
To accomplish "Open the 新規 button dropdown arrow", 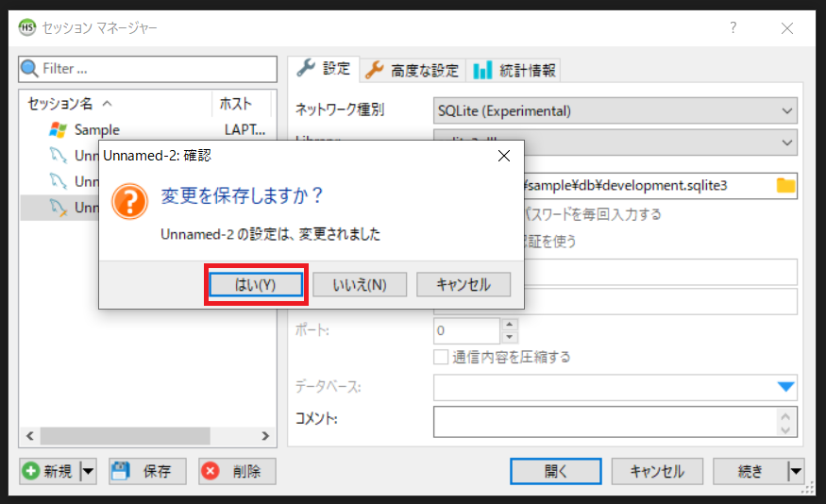I will pos(88,471).
